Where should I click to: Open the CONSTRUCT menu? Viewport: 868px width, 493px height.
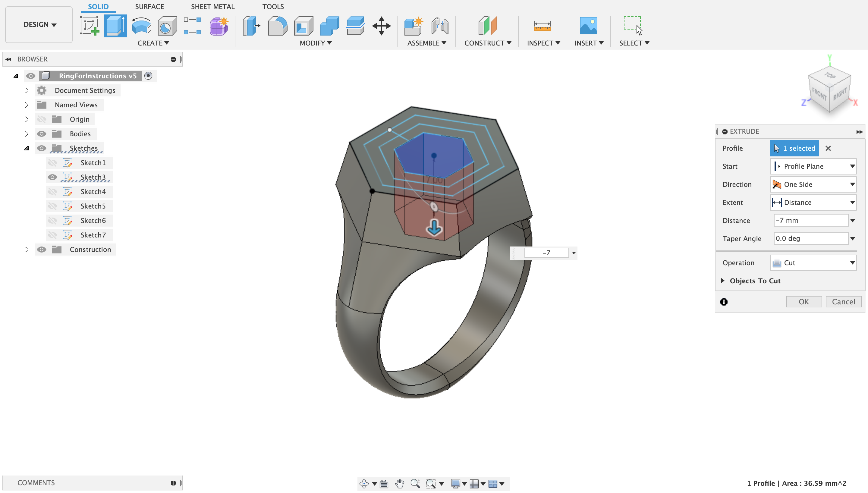pyautogui.click(x=487, y=43)
